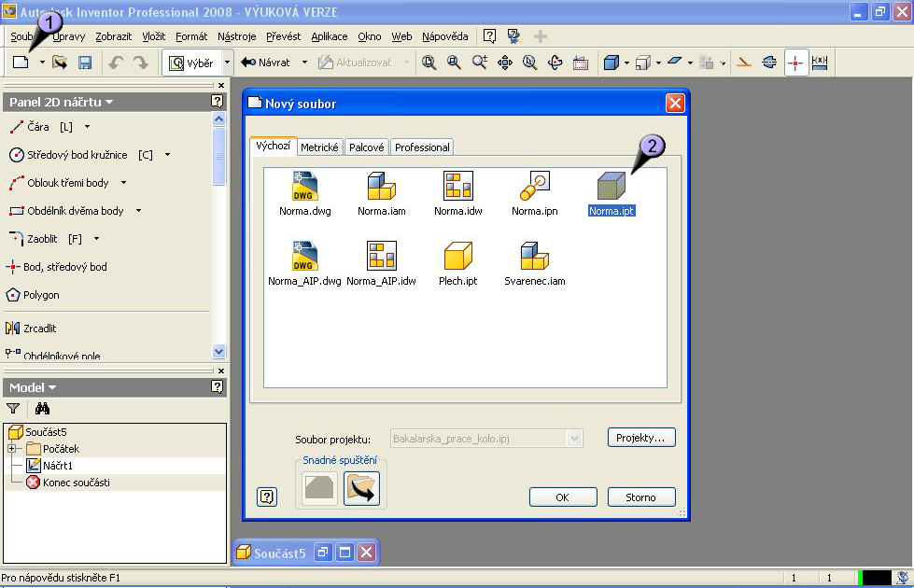
Task: Click OK in the Nový soubor dialog
Action: click(x=563, y=497)
